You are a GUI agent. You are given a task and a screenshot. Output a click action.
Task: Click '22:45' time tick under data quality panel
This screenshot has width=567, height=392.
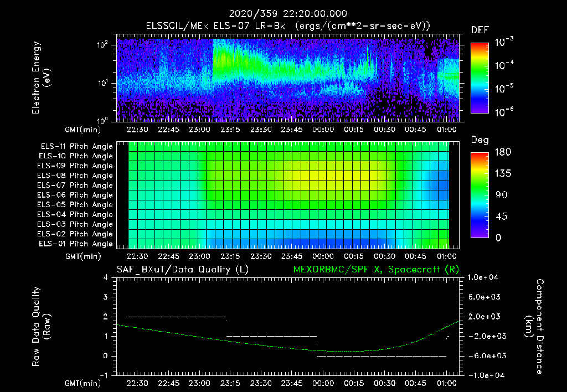[x=168, y=383]
